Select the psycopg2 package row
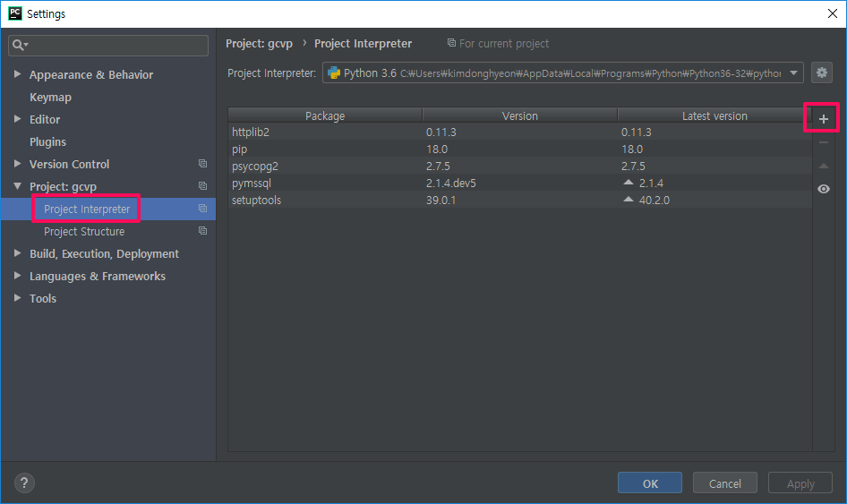Viewport: 847px width, 504px height. click(519, 166)
